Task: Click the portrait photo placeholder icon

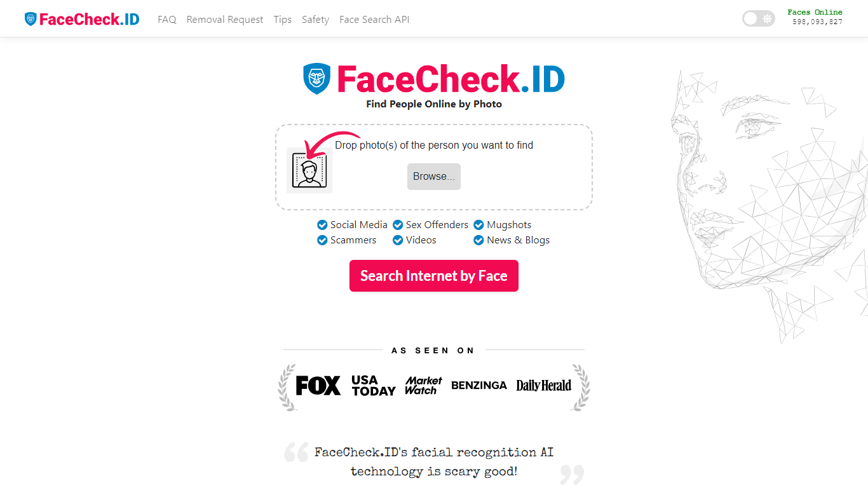Action: point(309,170)
